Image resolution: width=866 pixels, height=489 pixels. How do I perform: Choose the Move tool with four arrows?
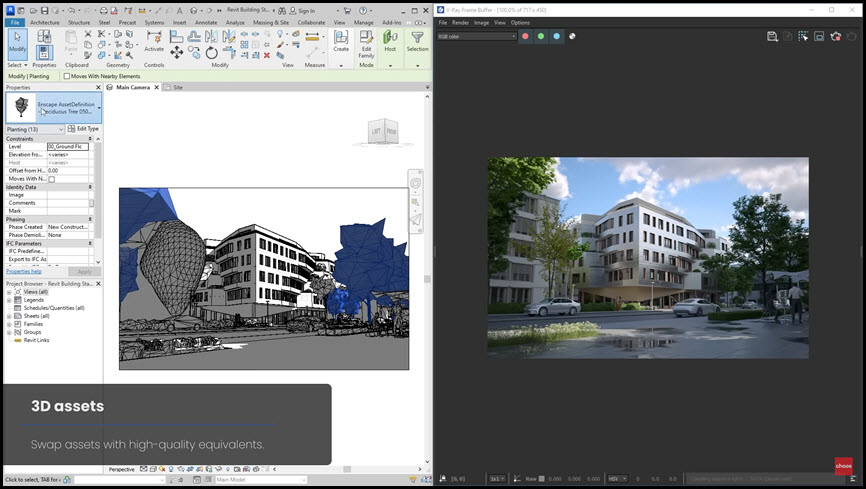click(176, 53)
